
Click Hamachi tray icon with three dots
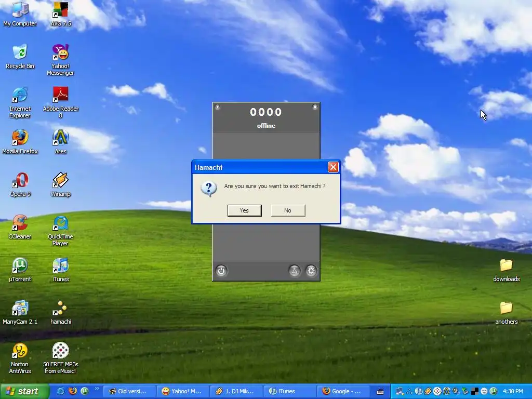click(x=409, y=392)
